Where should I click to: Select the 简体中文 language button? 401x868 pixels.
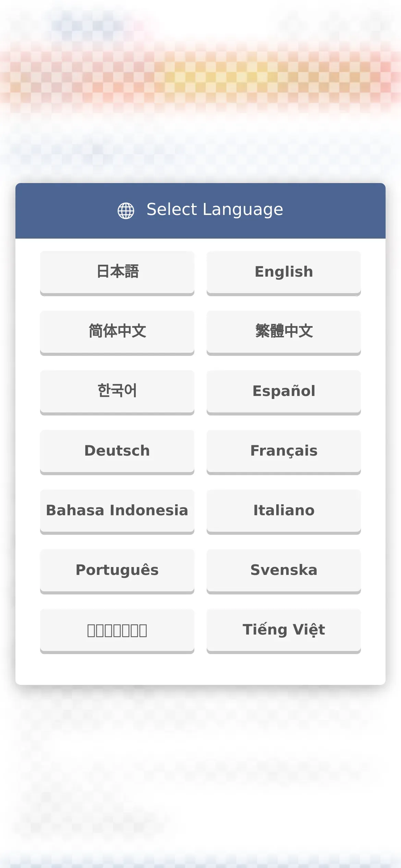click(117, 333)
